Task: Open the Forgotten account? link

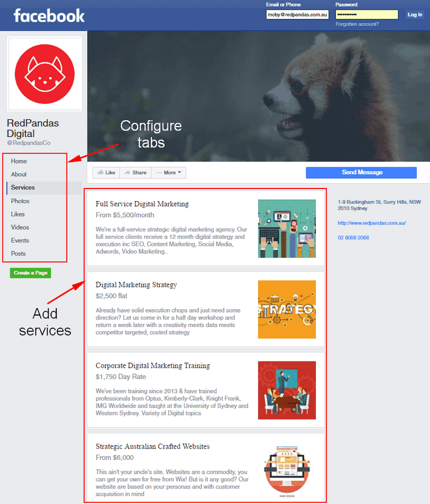Action: point(357,24)
